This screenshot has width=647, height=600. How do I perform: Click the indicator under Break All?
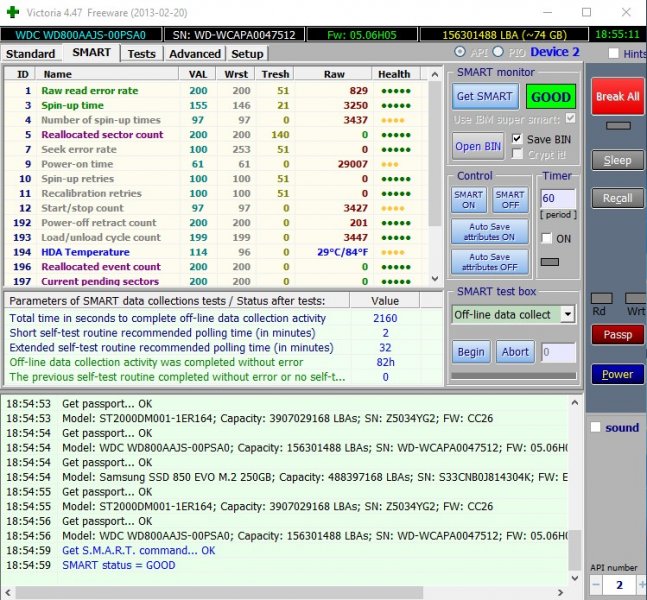click(618, 126)
